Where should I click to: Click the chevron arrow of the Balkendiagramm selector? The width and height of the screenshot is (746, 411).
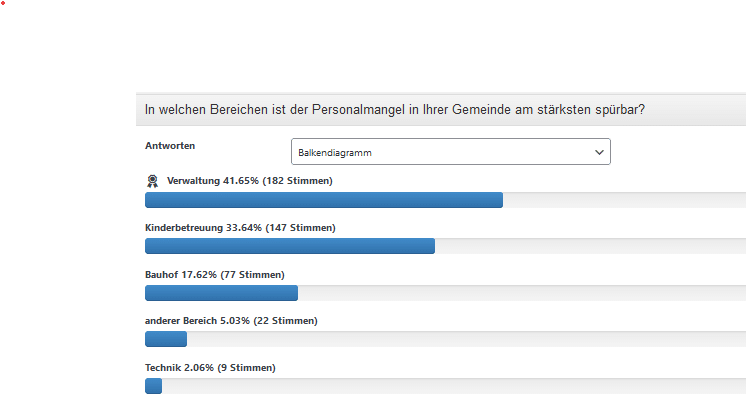click(599, 152)
